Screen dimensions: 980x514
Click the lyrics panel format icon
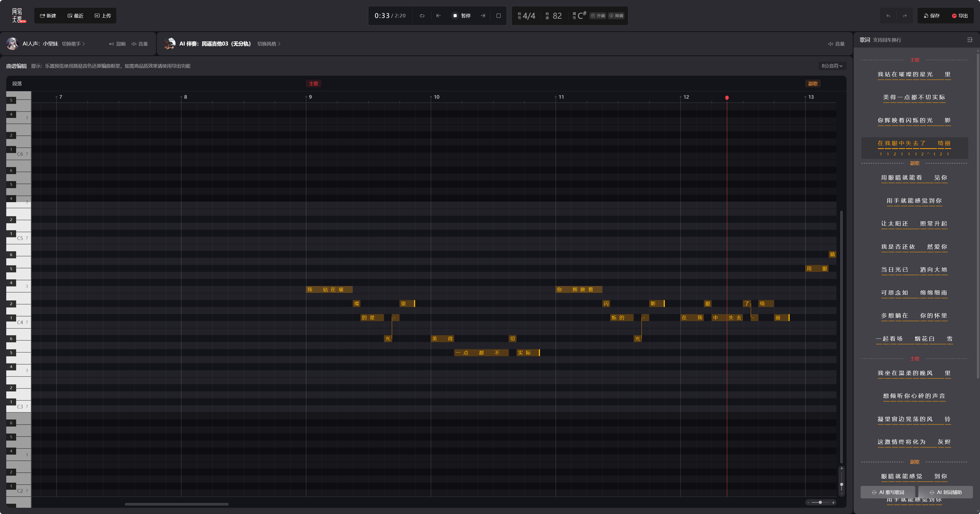pyautogui.click(x=970, y=40)
